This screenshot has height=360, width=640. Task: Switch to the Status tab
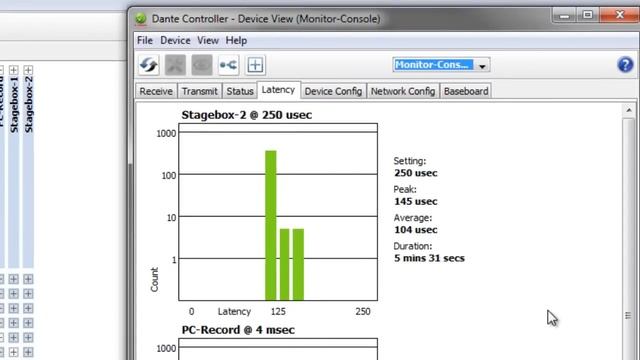tap(240, 91)
